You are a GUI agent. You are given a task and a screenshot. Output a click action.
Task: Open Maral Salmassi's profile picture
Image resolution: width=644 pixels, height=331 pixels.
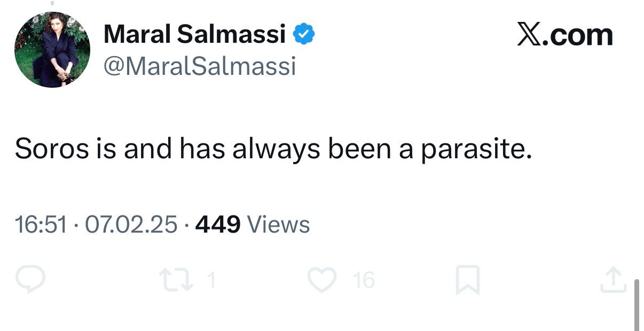pyautogui.click(x=52, y=50)
